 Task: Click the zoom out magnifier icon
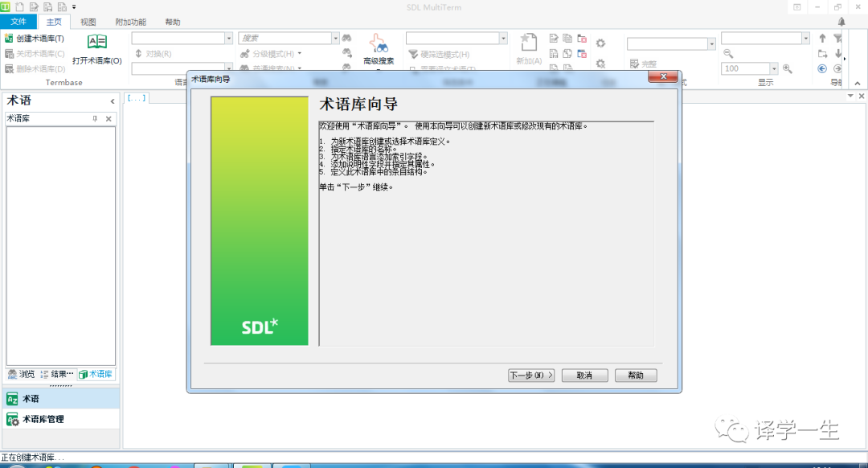(728, 54)
